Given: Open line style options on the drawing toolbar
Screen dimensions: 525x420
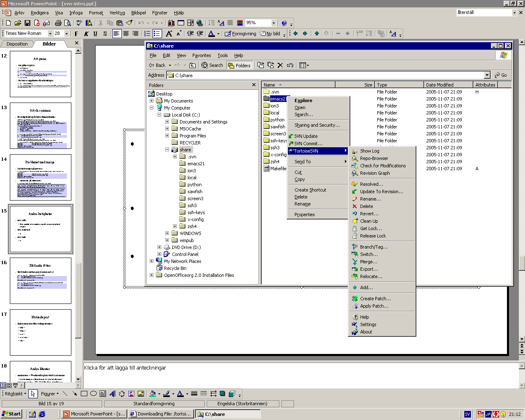Looking at the screenshot, I should tap(194, 394).
